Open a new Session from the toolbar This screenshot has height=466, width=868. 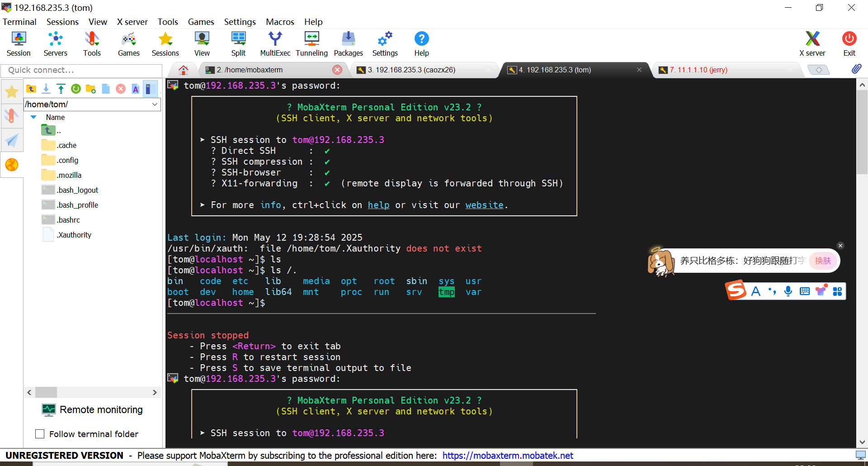19,44
